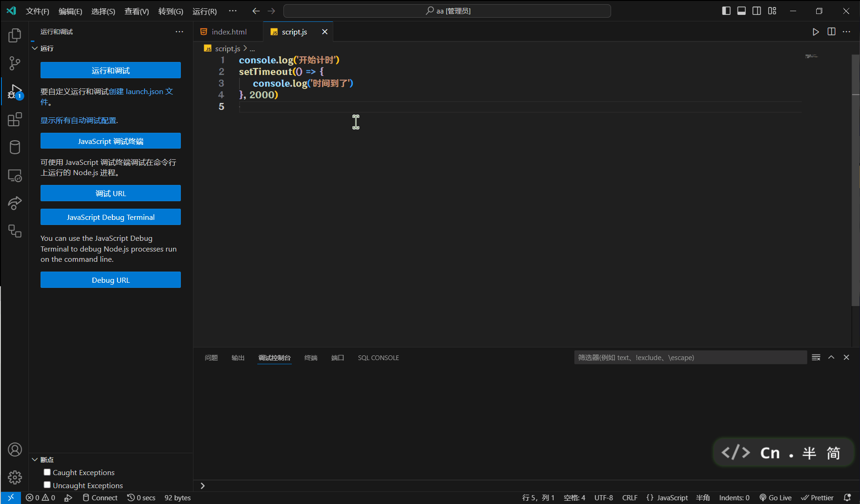
Task: Click the run file play icon
Action: point(815,32)
